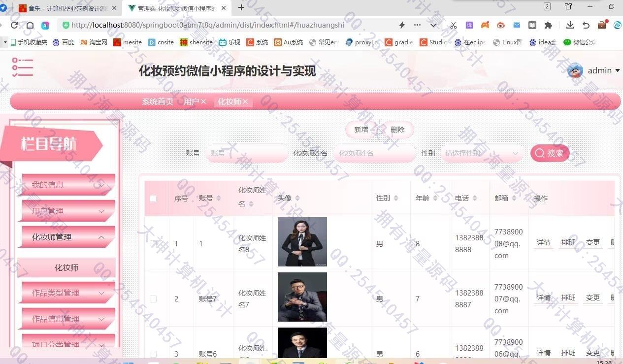Open the Weibo extension icon

click(x=501, y=25)
